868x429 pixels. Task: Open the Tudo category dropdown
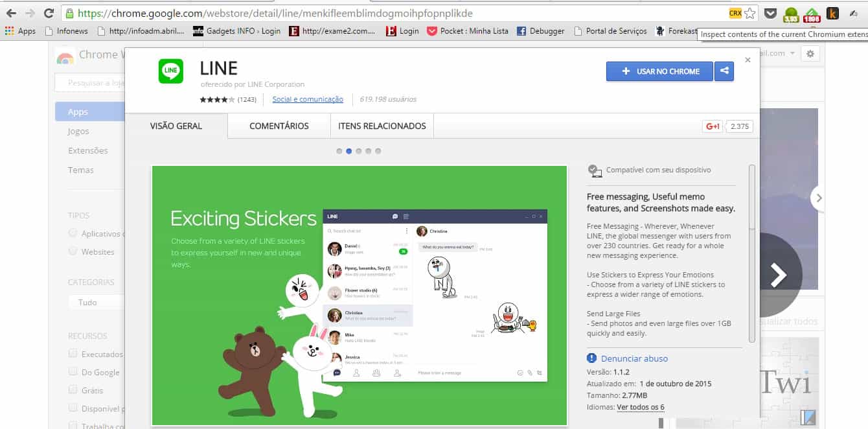pyautogui.click(x=97, y=302)
